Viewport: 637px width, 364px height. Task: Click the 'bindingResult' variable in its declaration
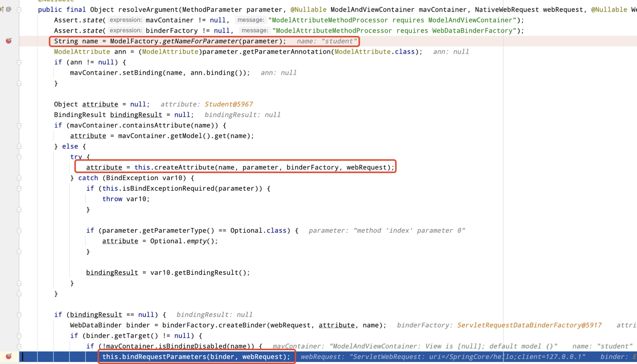tap(136, 115)
